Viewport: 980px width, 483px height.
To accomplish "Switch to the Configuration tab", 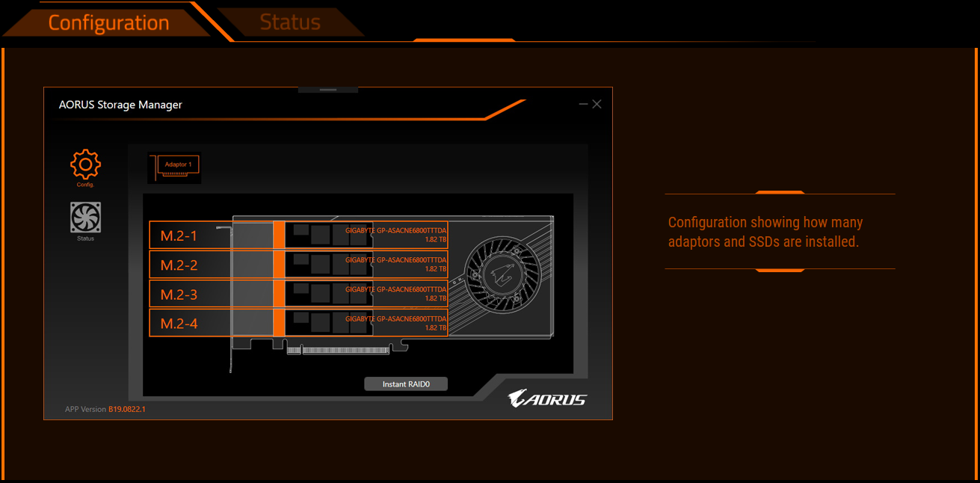I will tap(108, 22).
